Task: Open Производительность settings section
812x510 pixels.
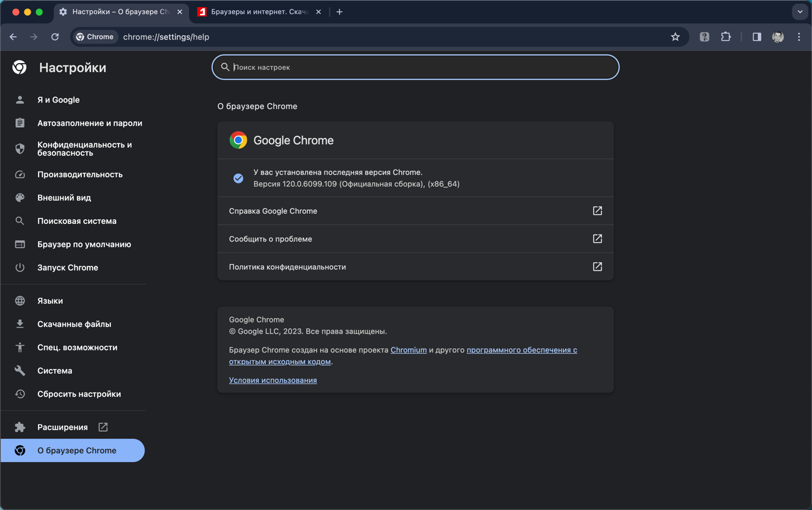Action: (80, 174)
